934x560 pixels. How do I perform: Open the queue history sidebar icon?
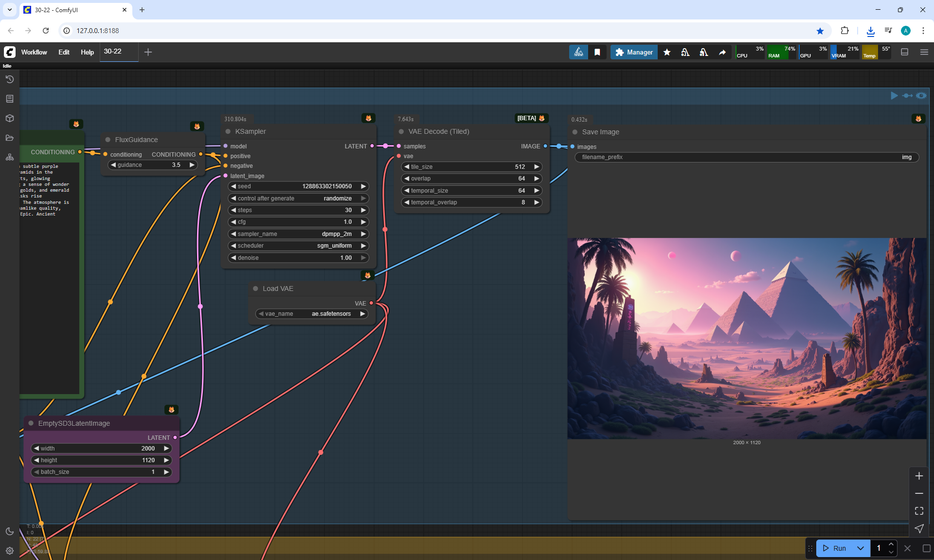[10, 79]
